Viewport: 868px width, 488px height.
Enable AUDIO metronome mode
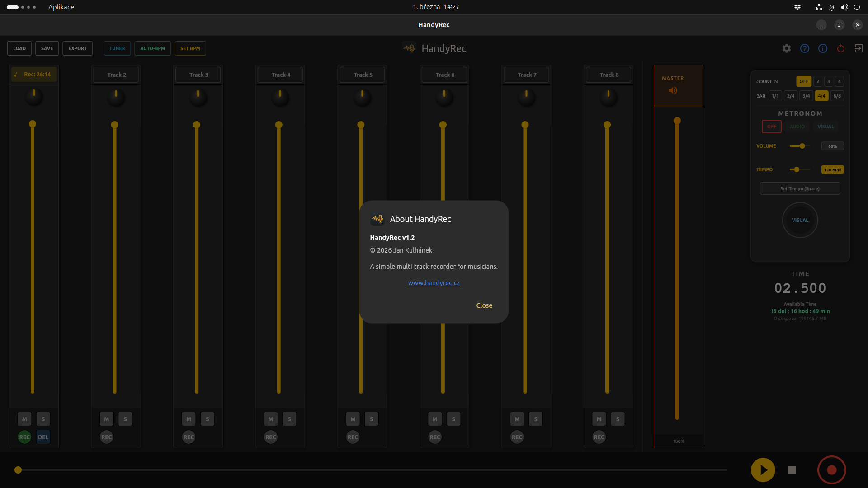click(797, 127)
